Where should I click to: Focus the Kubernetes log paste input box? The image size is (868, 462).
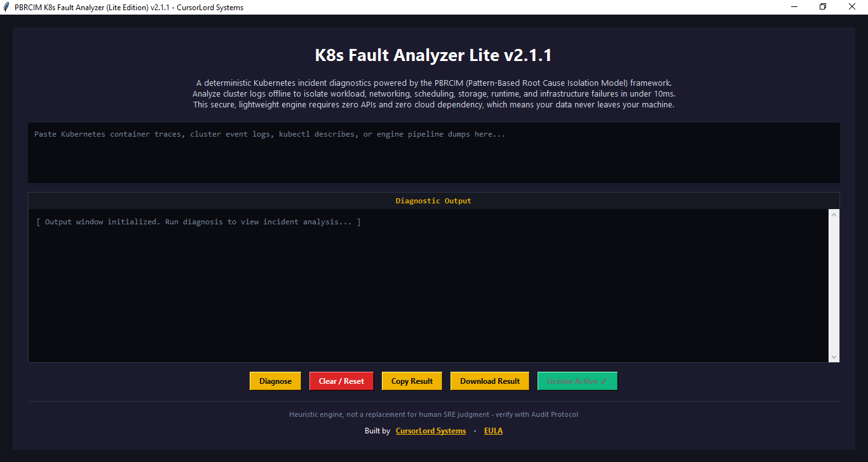coord(433,153)
